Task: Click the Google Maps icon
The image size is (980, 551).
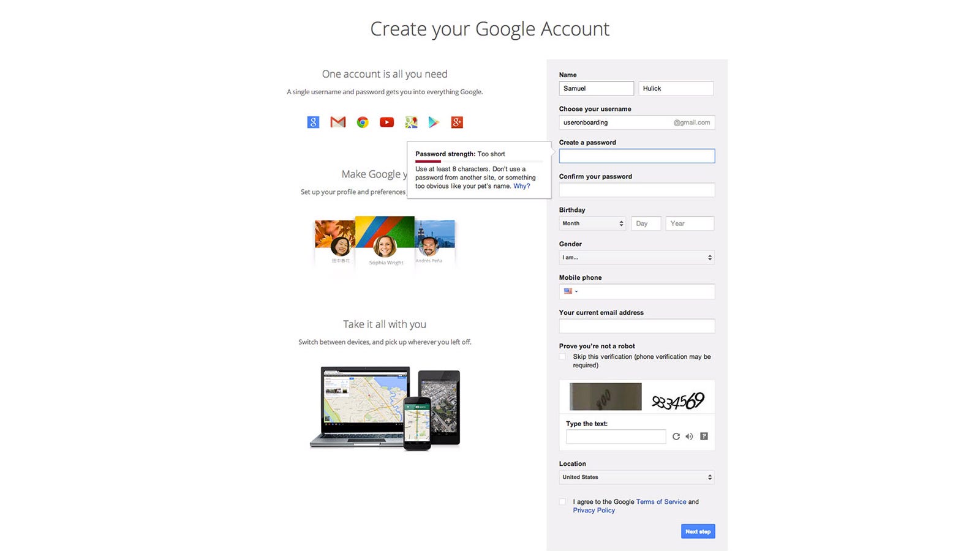Action: pos(411,122)
